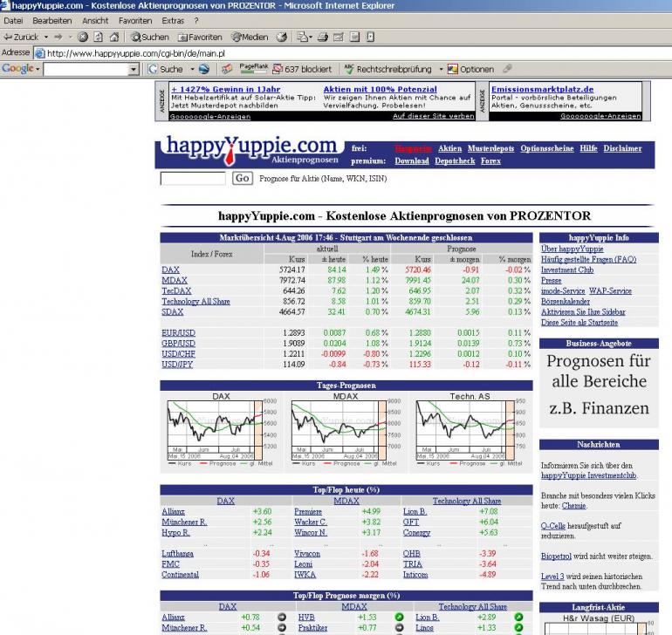Image resolution: width=672 pixels, height=635 pixels.
Task: Open the Rechtschreibprüfung dropdown arrow
Action: tap(441, 69)
